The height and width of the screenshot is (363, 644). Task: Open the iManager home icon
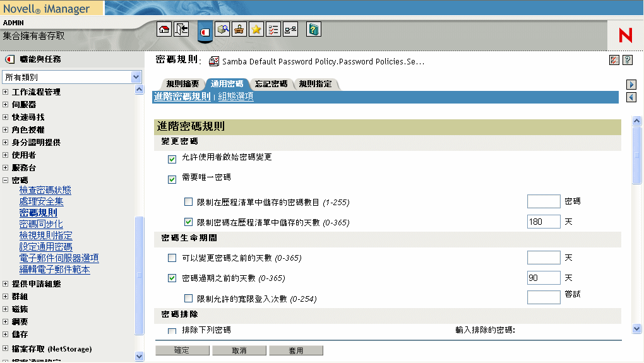coord(164,30)
